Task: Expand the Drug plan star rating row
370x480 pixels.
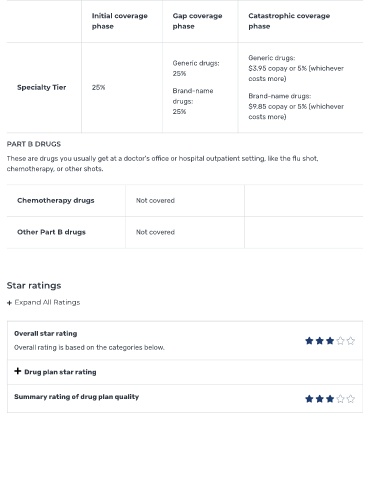Action: click(185, 372)
